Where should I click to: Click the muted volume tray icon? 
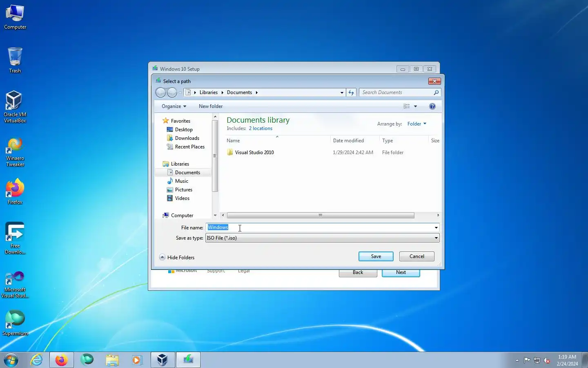pyautogui.click(x=547, y=360)
